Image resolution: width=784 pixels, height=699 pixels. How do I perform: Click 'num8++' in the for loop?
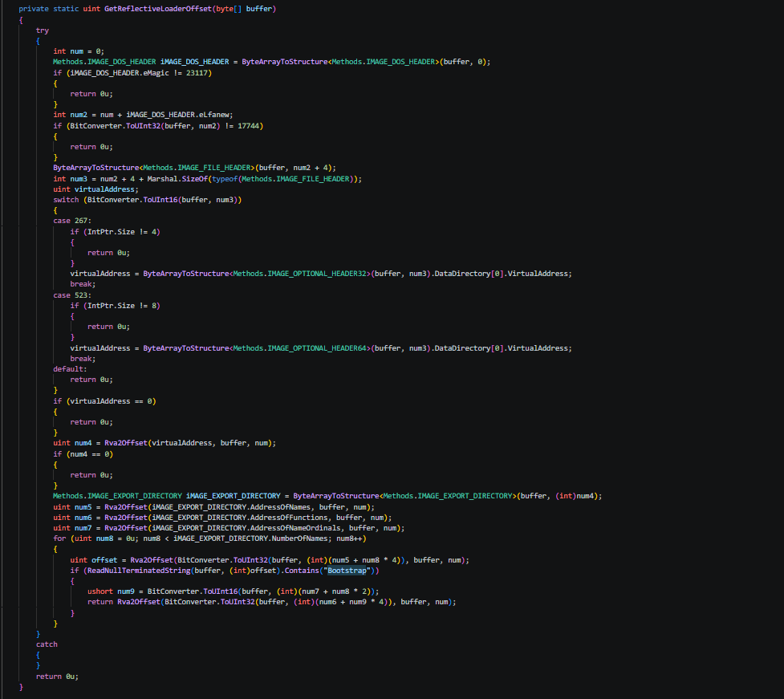pyautogui.click(x=349, y=539)
